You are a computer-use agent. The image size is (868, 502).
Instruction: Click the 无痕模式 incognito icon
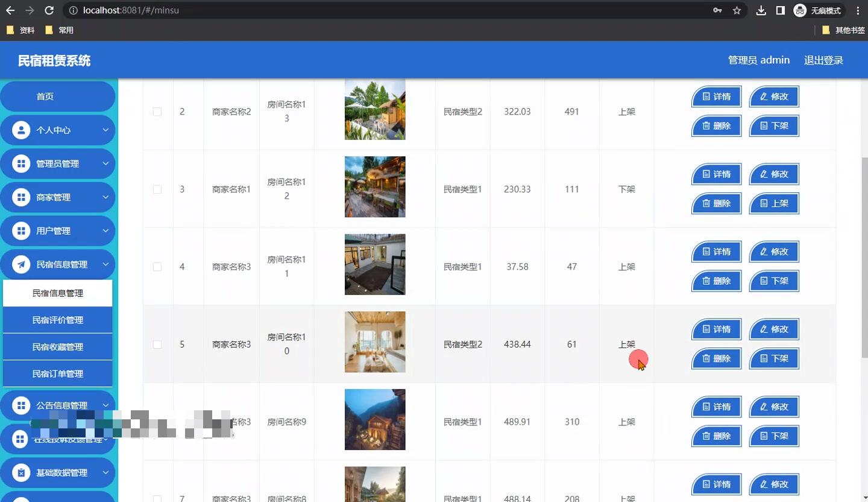pos(800,10)
